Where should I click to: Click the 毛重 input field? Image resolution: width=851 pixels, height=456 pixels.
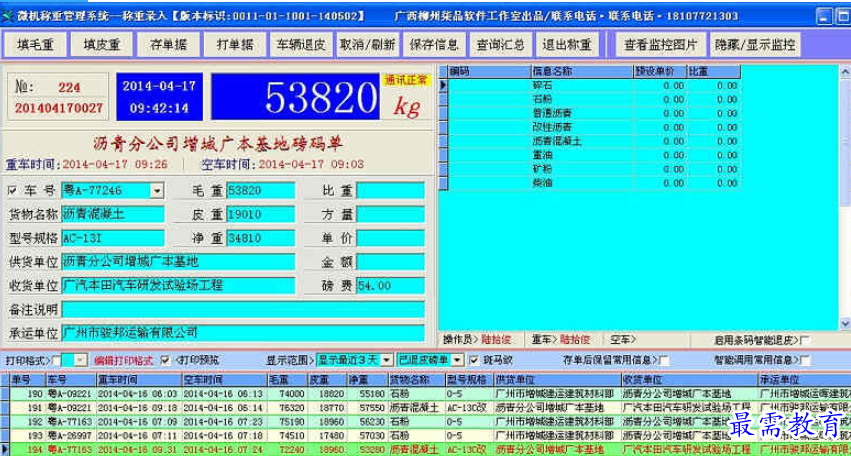261,191
